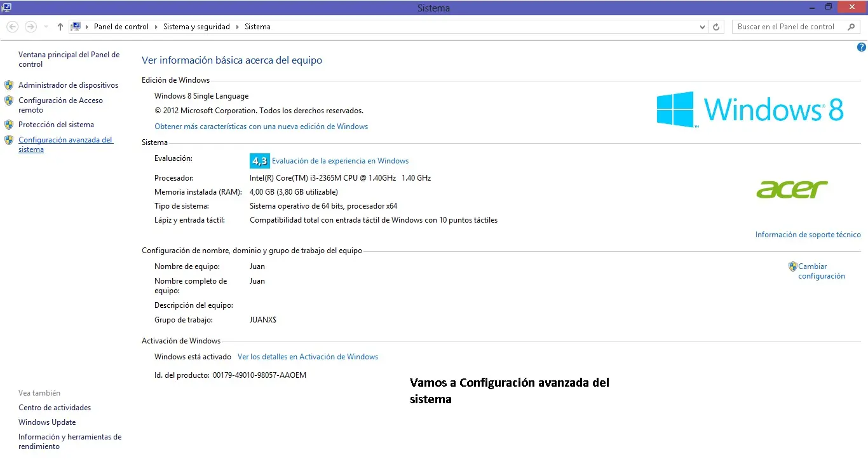Click the Windows 8 logo
Image resolution: width=868 pixels, height=463 pixels.
[x=750, y=109]
